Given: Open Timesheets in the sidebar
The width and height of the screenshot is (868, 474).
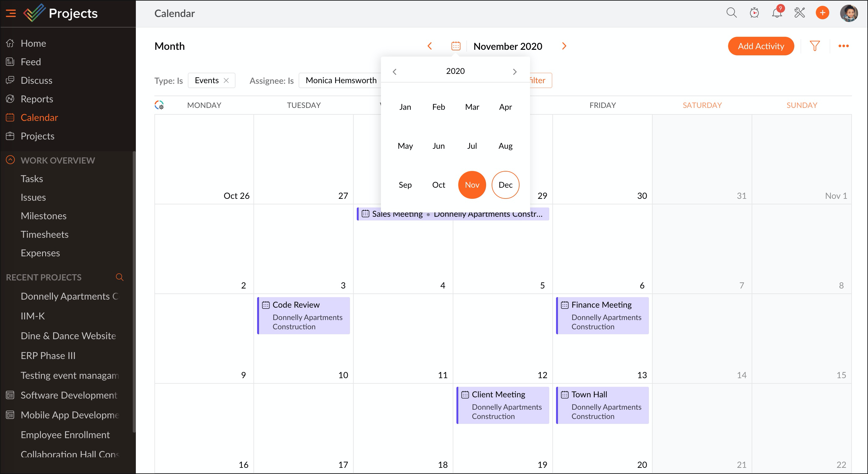Looking at the screenshot, I should click(x=45, y=234).
